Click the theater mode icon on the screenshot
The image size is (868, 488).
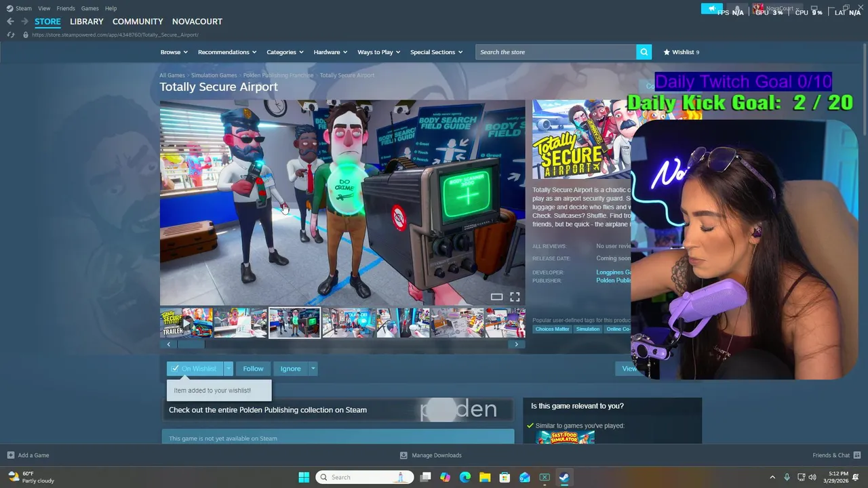click(496, 297)
